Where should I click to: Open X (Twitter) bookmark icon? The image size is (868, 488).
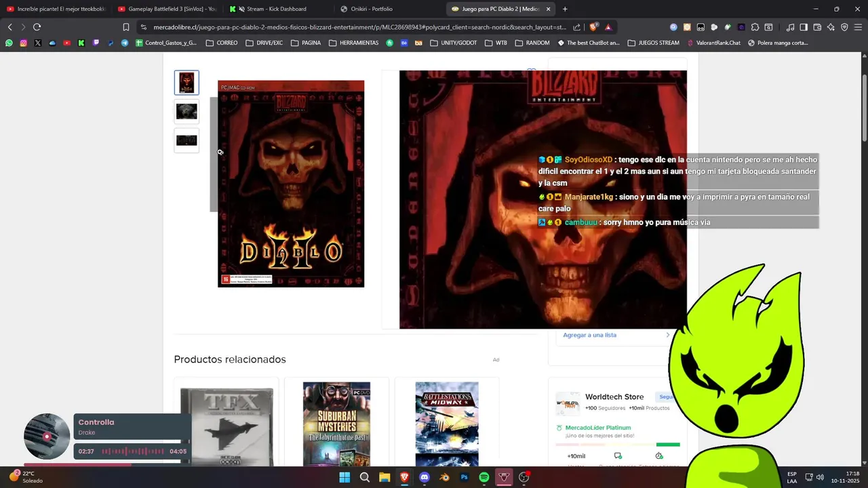pos(37,43)
